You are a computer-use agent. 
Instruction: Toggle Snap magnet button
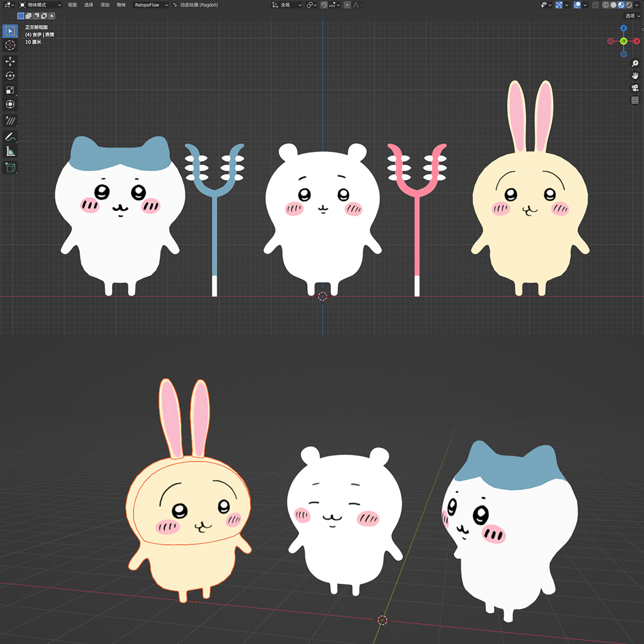pos(324,5)
